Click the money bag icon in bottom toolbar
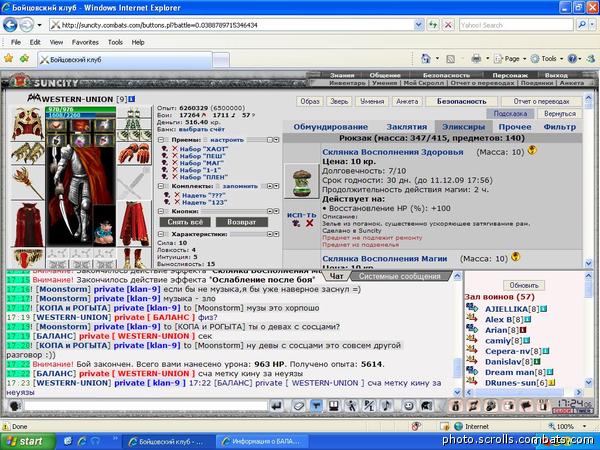The image size is (600, 450). coord(455,406)
